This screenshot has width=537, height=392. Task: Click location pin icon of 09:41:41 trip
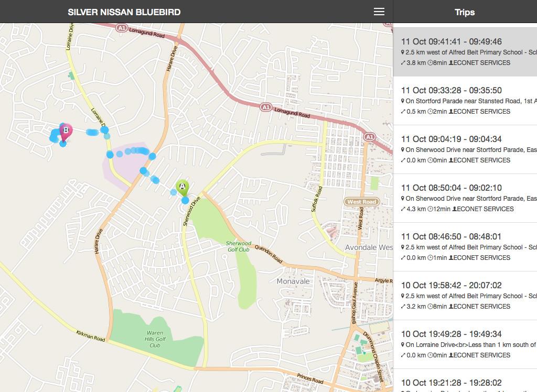[403, 52]
